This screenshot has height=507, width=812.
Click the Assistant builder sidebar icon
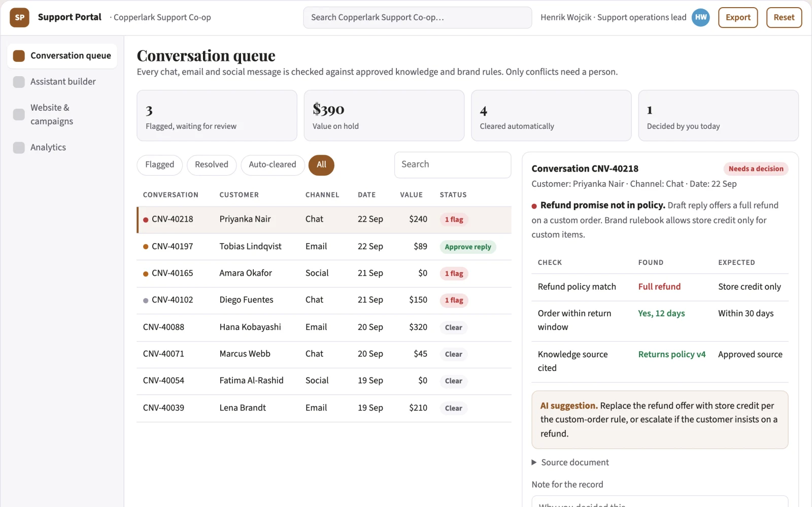19,82
